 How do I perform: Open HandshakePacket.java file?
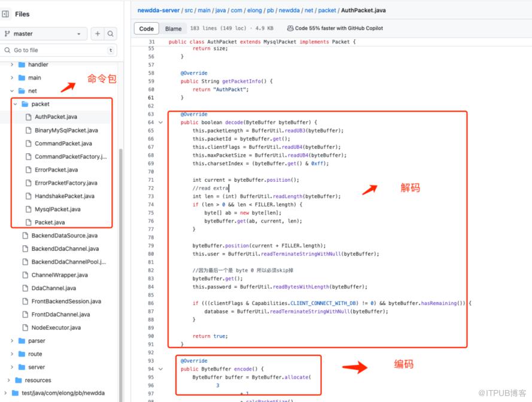coord(64,196)
